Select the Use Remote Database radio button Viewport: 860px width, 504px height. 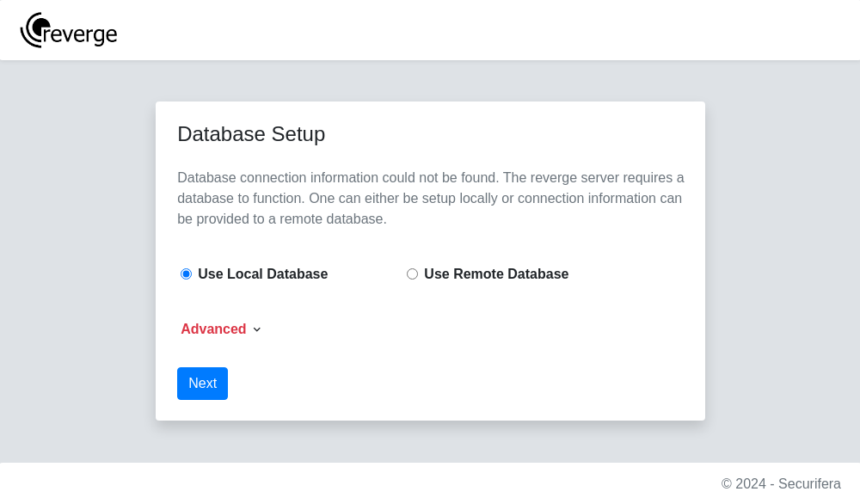pos(412,274)
